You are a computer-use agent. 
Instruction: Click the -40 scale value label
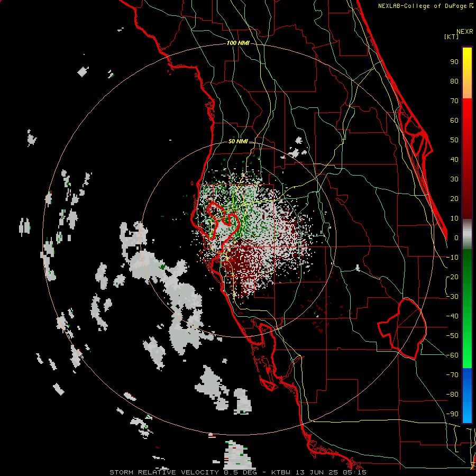[452, 316]
